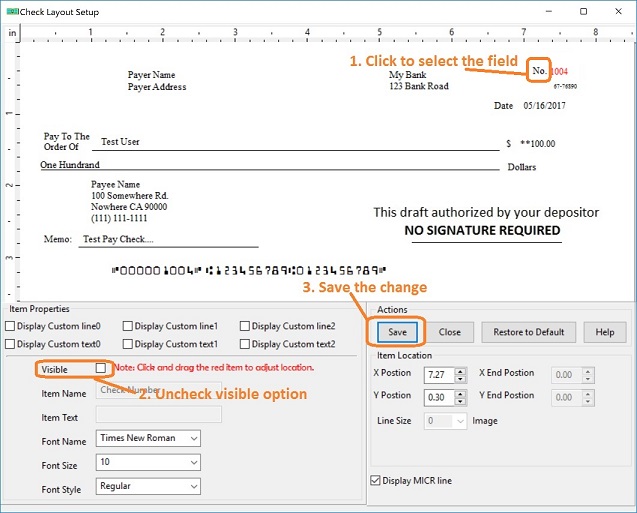
Task: Maximize the Check Layout Setup window
Action: pos(583,11)
